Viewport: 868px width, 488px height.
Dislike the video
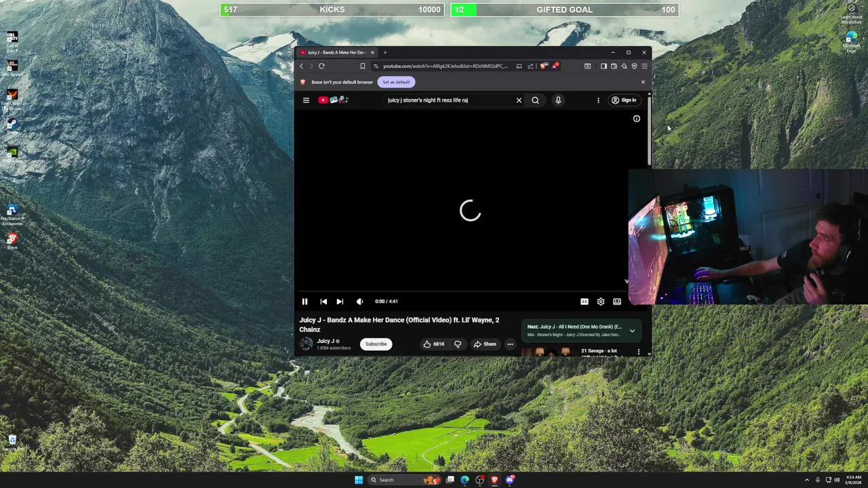(458, 344)
